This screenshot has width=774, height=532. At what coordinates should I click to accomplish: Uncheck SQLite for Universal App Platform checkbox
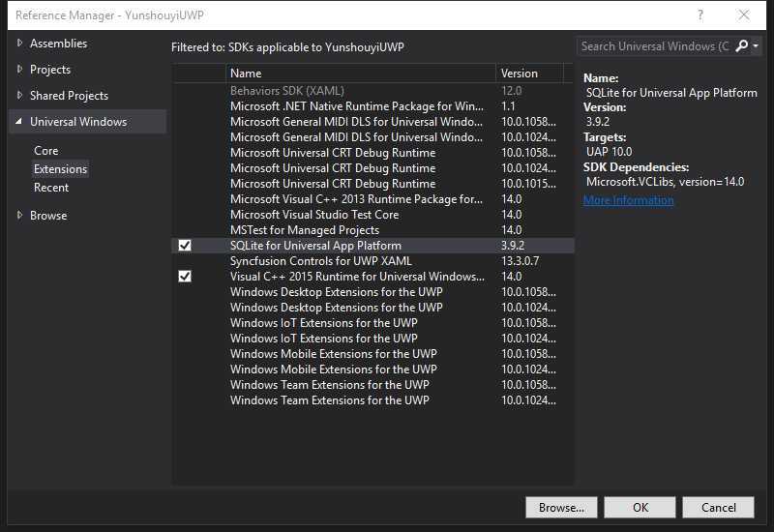185,246
